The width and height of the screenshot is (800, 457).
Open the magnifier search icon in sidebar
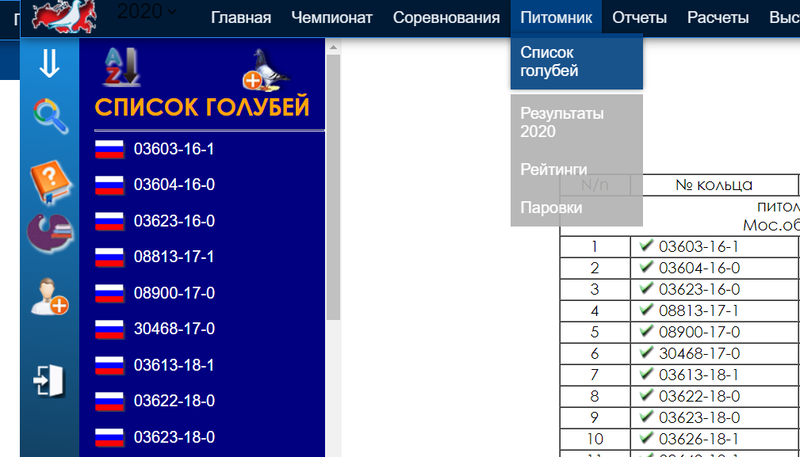pos(51,116)
